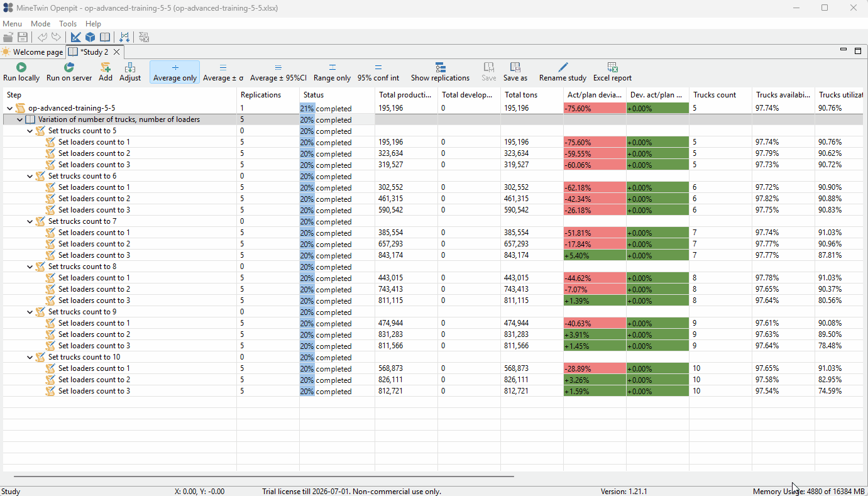The width and height of the screenshot is (868, 496).
Task: Open the blue 3D cube view icon
Action: (x=91, y=38)
